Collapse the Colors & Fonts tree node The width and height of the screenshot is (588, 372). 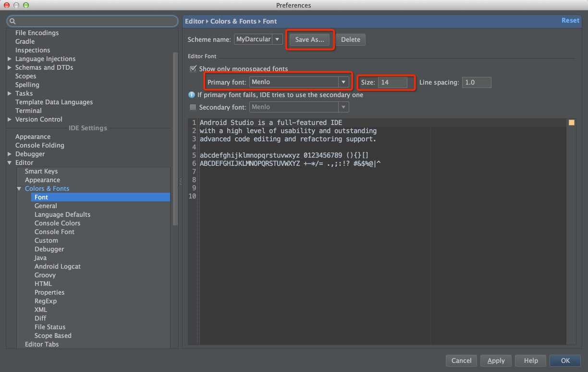point(19,189)
